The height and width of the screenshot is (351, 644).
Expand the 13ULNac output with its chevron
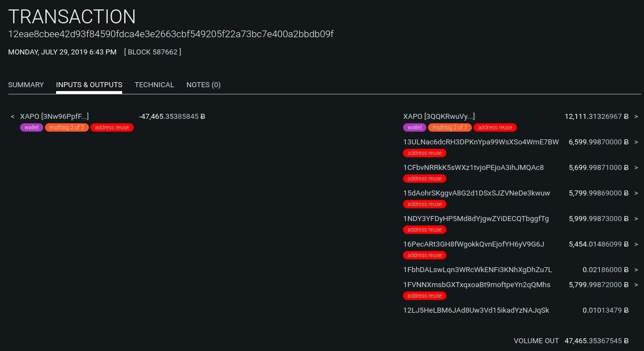[636, 142]
